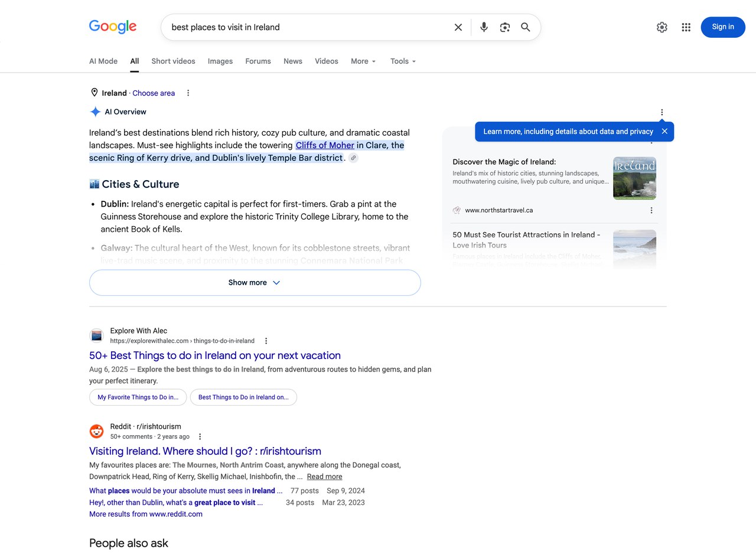Click the magnifying glass search icon
This screenshot has width=756, height=558.
click(525, 27)
